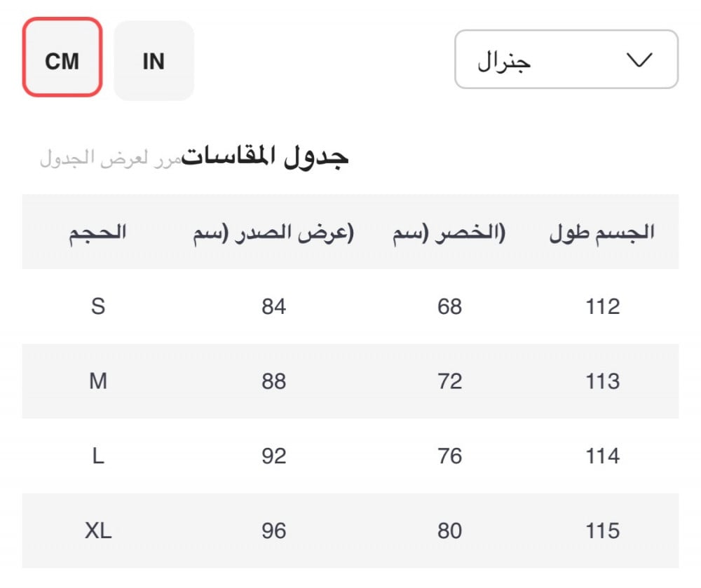Click the مرر لعرض الجدول hint text
This screenshot has width=701, height=588.
click(110, 158)
